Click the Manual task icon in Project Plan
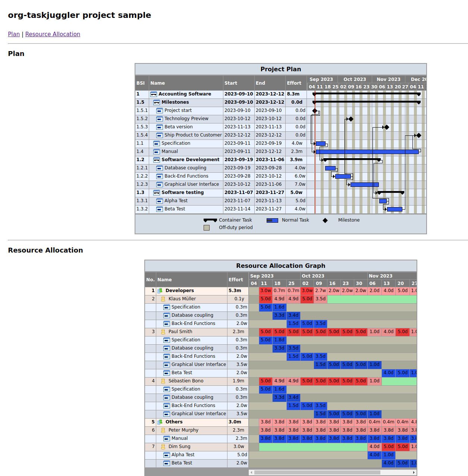Screen dimensions: 468x476 [x=157, y=152]
